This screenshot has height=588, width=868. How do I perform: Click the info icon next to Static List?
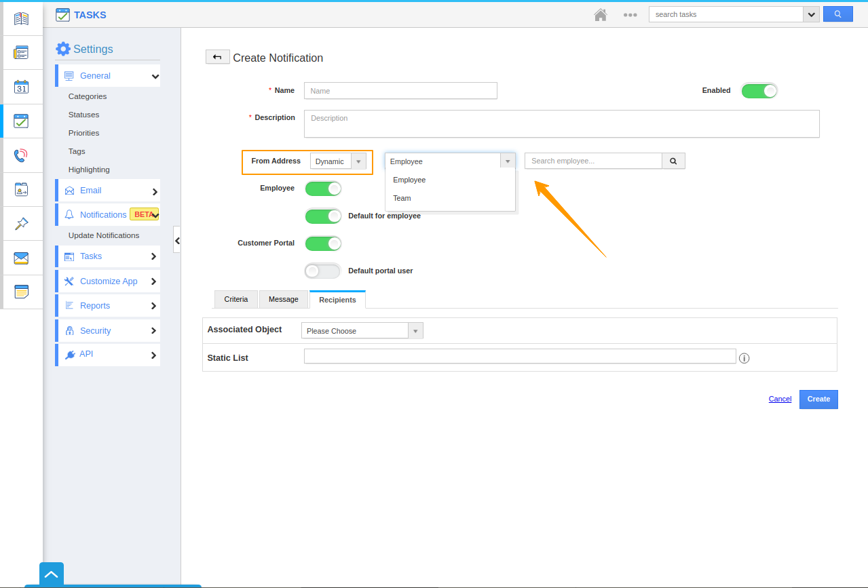coord(744,358)
